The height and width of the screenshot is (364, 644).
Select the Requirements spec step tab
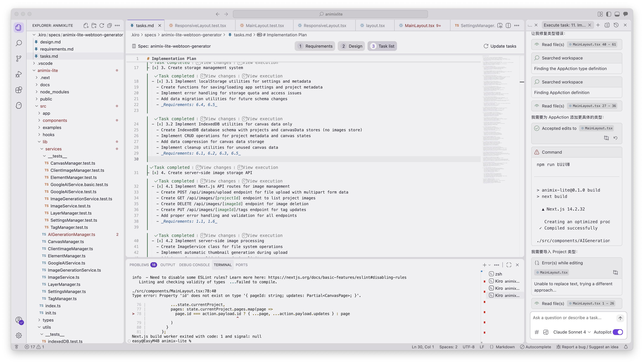click(x=315, y=46)
